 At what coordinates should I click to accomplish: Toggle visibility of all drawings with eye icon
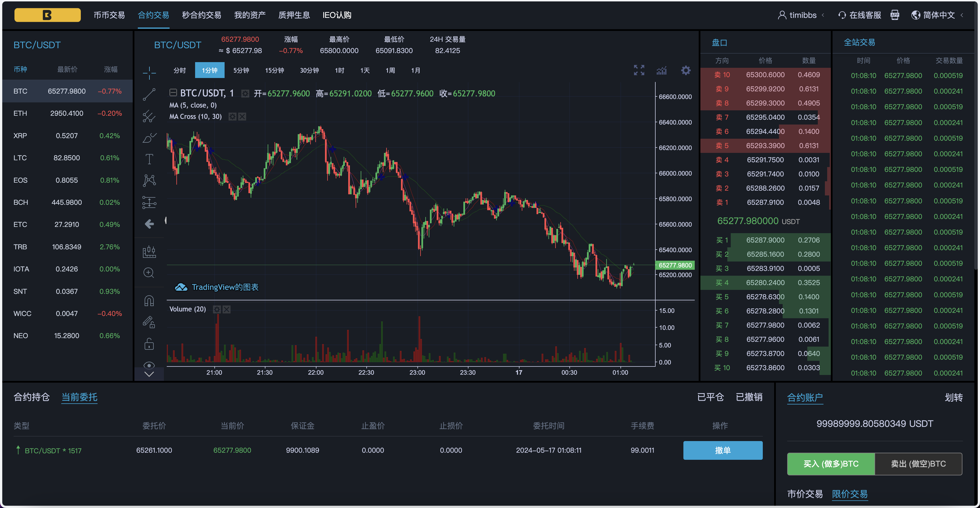[149, 365]
